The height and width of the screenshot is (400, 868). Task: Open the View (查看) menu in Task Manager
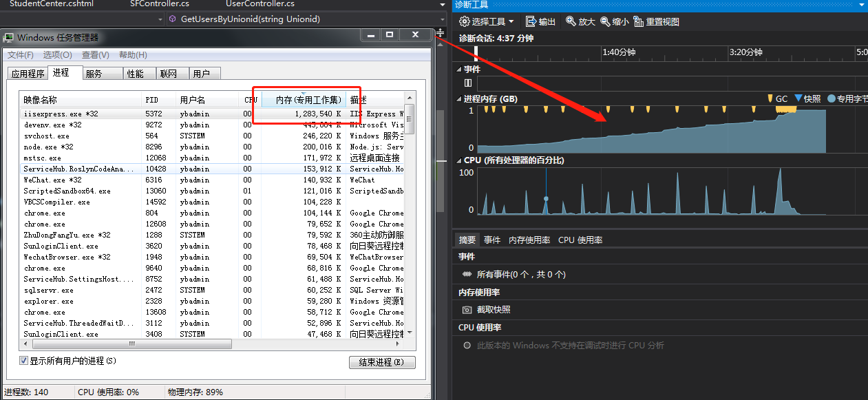[95, 55]
